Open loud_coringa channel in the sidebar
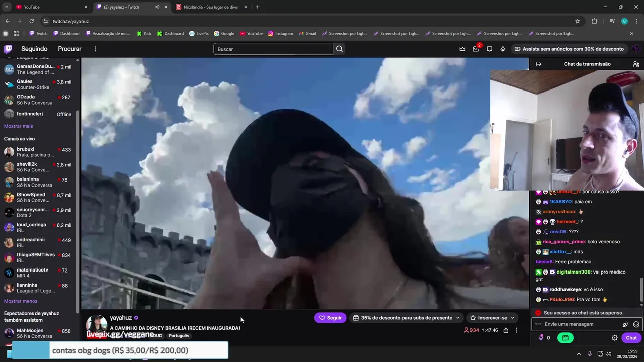 click(38, 227)
